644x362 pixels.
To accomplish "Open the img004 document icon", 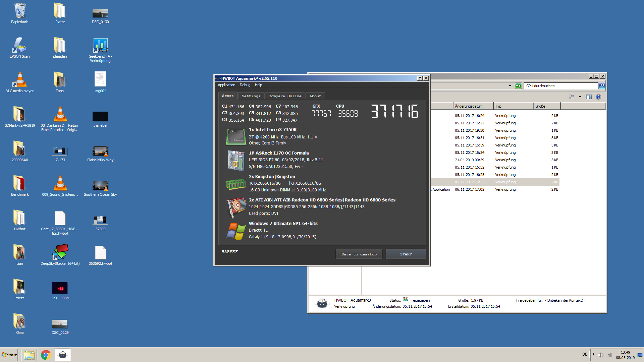I will (100, 82).
